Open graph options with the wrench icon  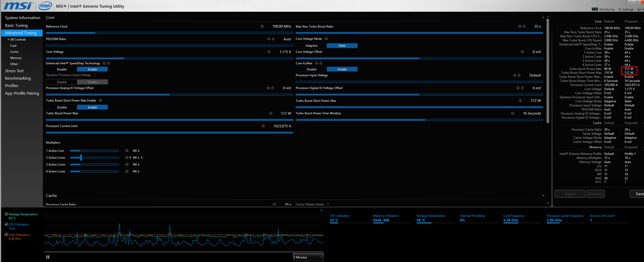tap(321, 210)
